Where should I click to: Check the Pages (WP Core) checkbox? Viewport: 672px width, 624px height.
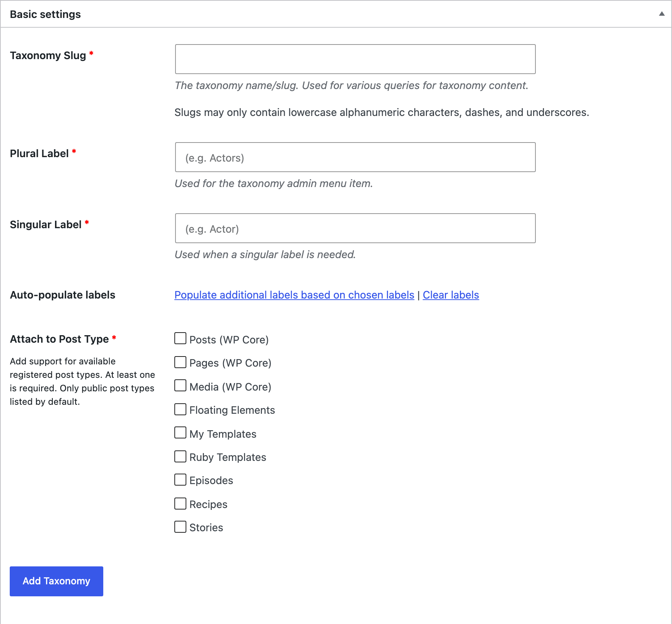click(180, 362)
